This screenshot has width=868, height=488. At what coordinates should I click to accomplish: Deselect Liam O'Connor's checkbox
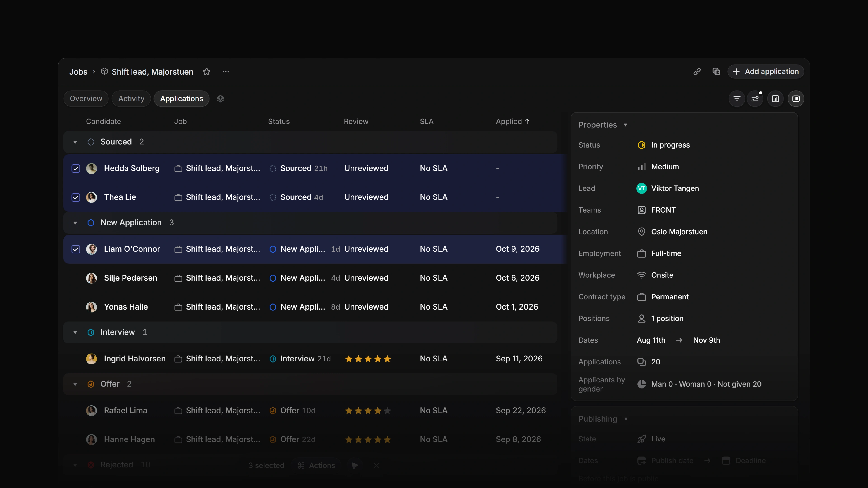pos(76,249)
